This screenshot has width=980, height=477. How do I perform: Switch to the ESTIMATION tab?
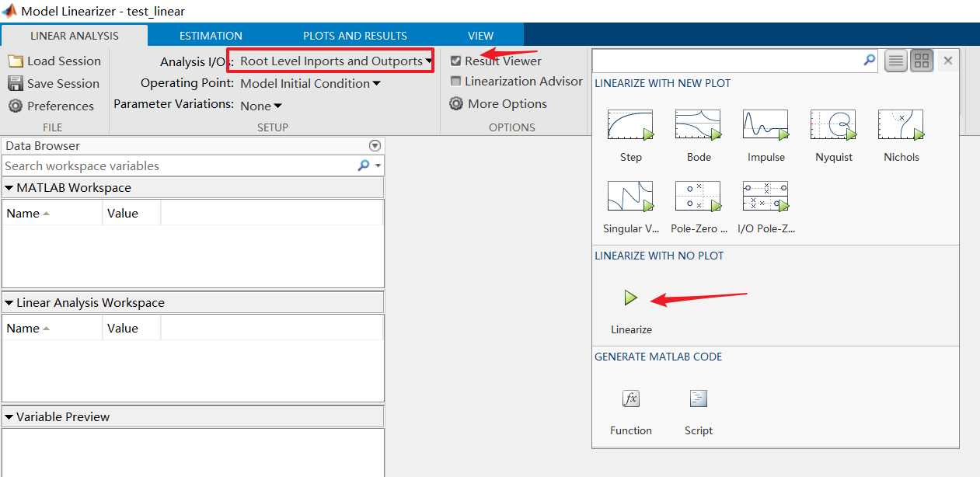(211, 36)
